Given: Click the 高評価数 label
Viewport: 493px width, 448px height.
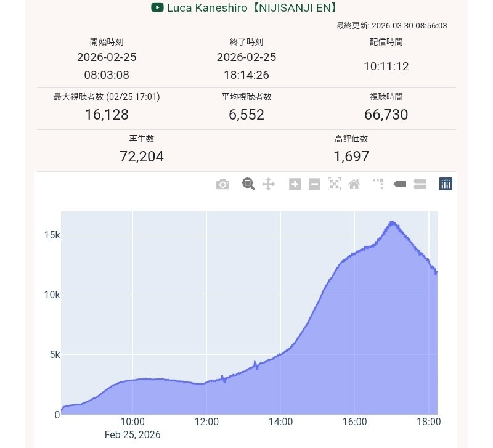Looking at the screenshot, I should [351, 139].
